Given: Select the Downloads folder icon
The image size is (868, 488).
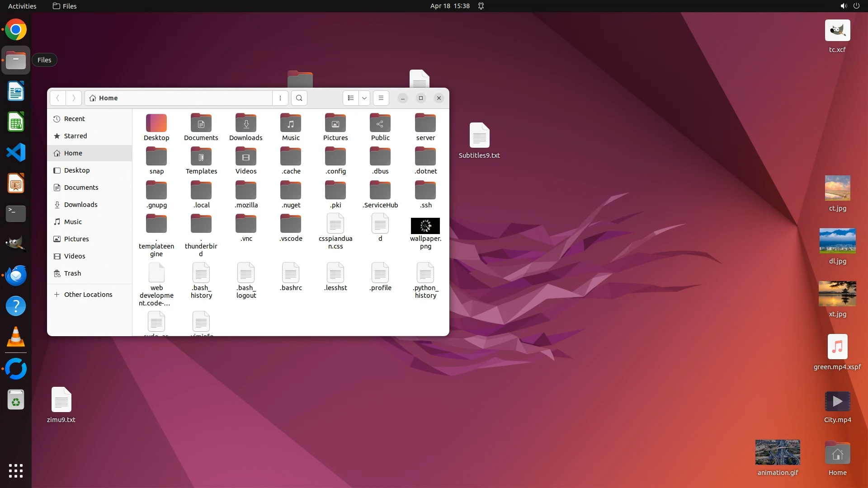Looking at the screenshot, I should 246,123.
